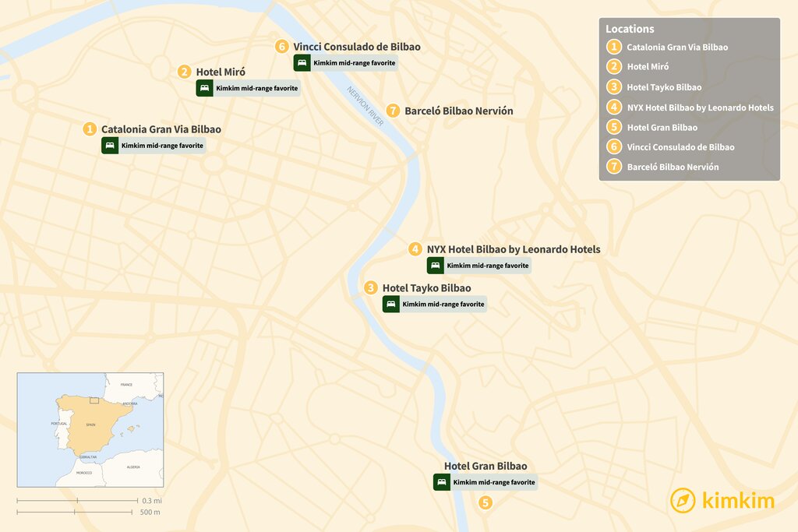Click map marker 1 for Catalonia Gran Via
The height and width of the screenshot is (532, 798).
[x=90, y=129]
